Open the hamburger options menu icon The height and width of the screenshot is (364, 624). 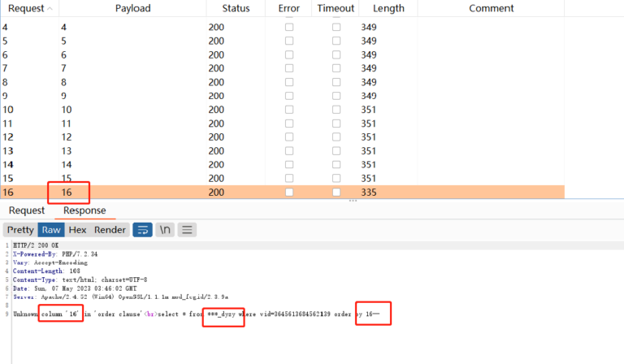tap(187, 230)
